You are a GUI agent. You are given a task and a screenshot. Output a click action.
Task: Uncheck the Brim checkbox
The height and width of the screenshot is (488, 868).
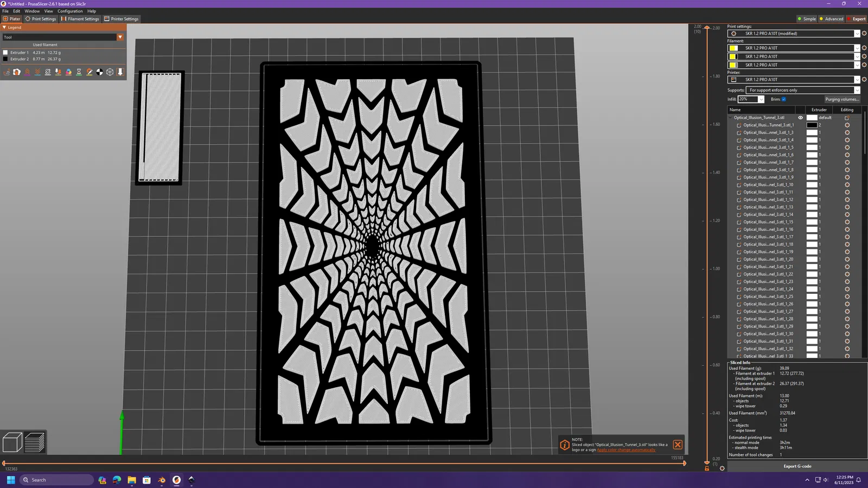point(784,99)
